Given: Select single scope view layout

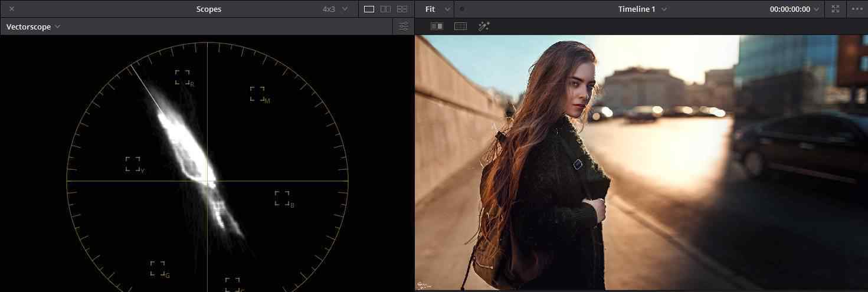Looking at the screenshot, I should pyautogui.click(x=369, y=9).
